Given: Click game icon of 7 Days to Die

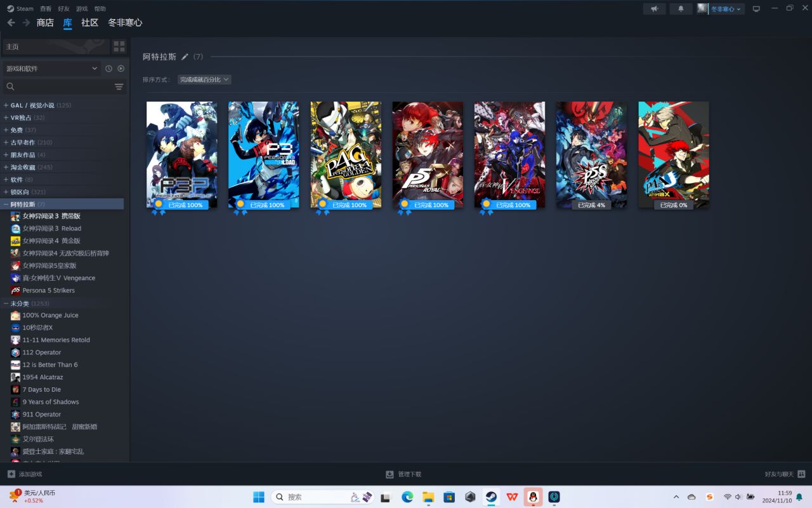Looking at the screenshot, I should [15, 389].
